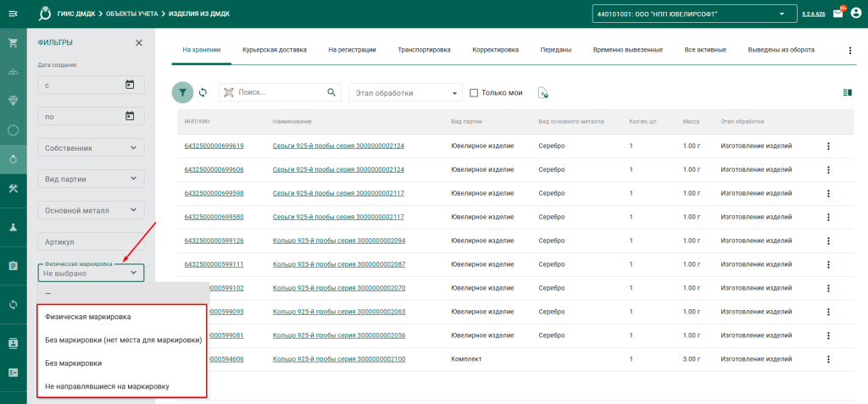The image size is (868, 404).
Task: Open actions menu for row 6432500000699619
Action: coord(829,147)
